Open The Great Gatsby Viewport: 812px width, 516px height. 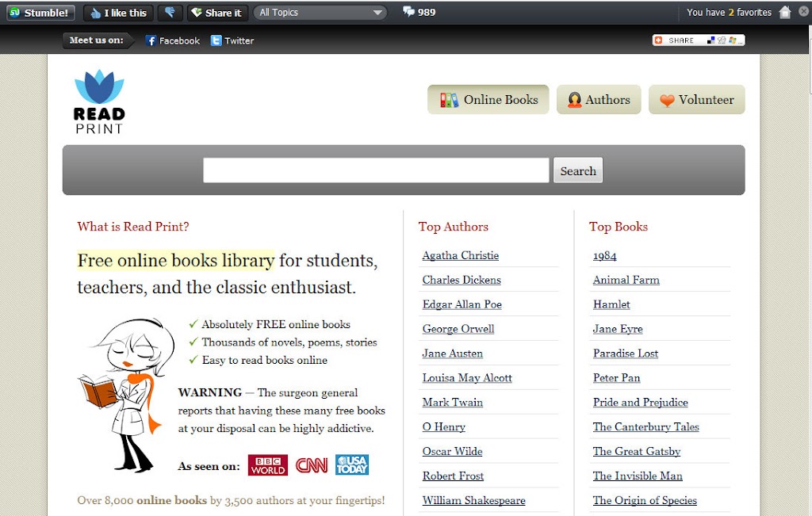(x=637, y=451)
